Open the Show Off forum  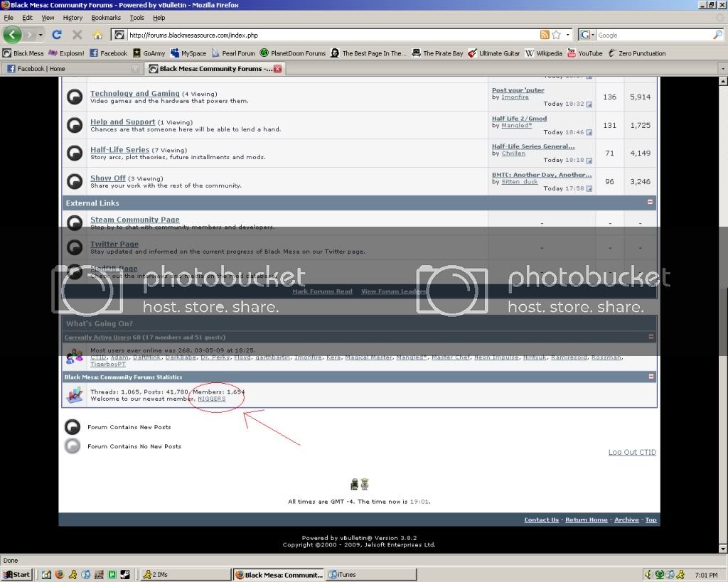tap(108, 178)
